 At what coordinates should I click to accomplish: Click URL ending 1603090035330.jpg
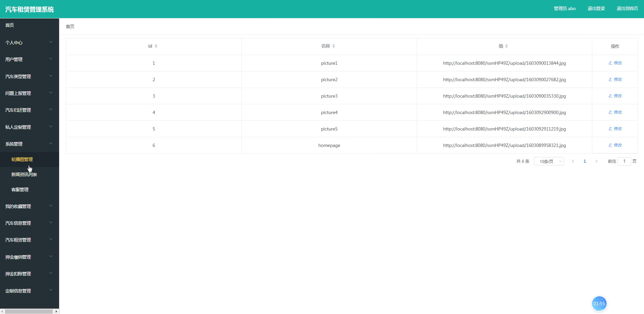click(504, 96)
